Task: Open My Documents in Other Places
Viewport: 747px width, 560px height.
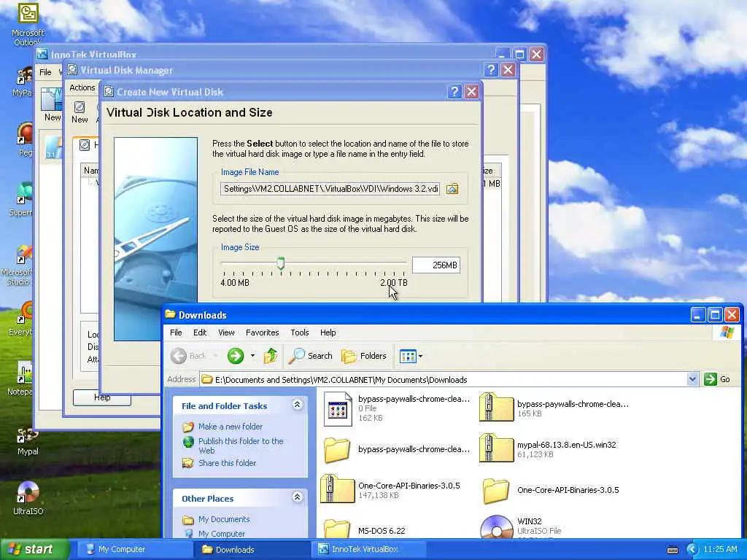Action: click(x=224, y=519)
